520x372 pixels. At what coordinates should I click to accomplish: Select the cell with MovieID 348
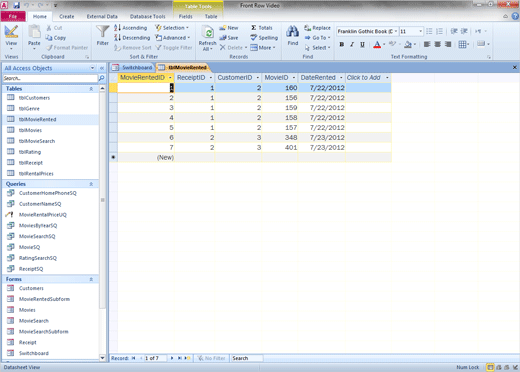pos(280,138)
